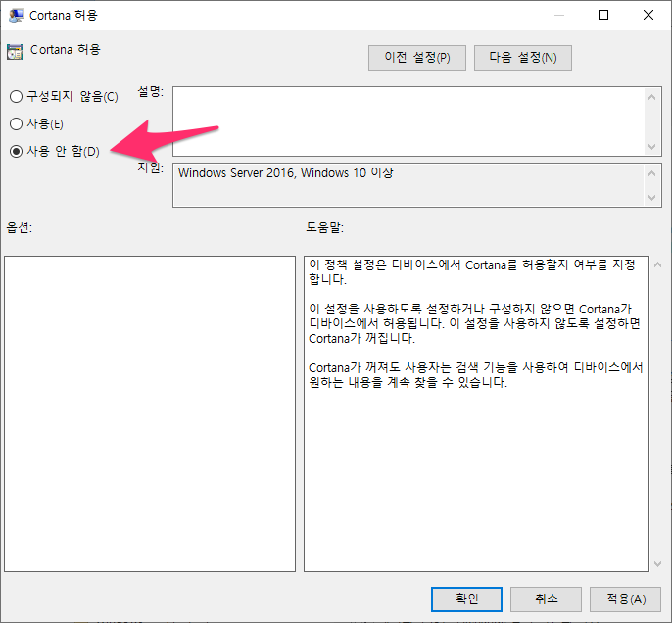Minimize the Cortana 허용 window
Screen dimensions: 672x623
[558, 15]
